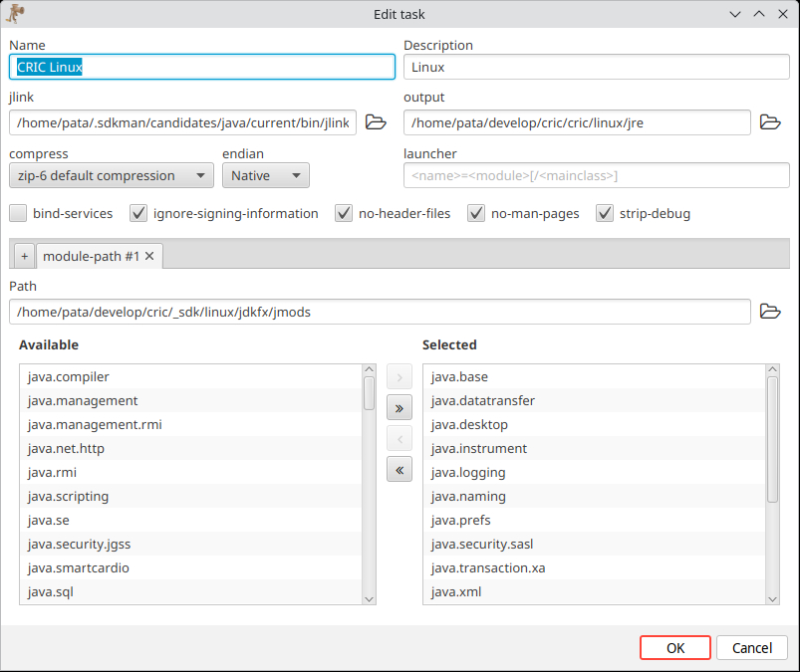Click the Cancel button
Screen dimensions: 800x672
pyautogui.click(x=751, y=648)
